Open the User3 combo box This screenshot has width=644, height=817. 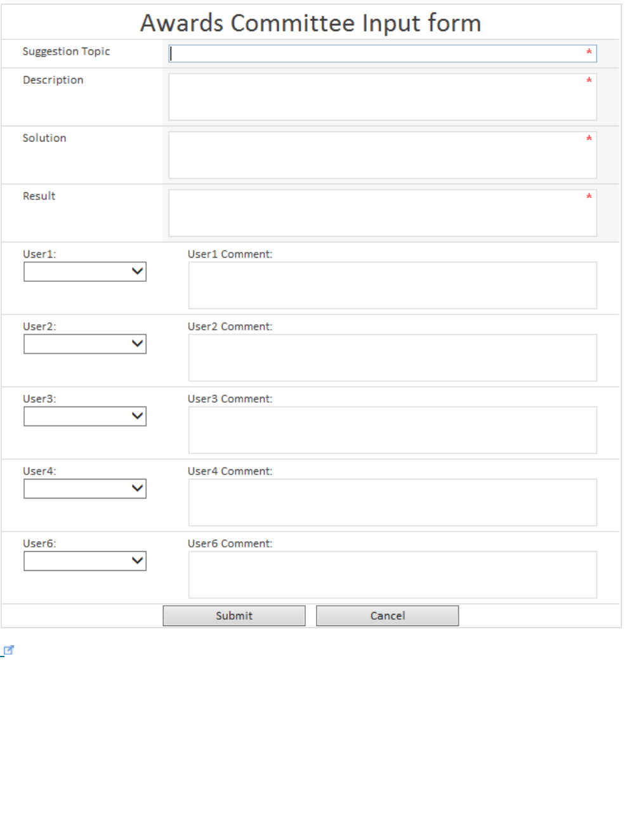(x=85, y=416)
